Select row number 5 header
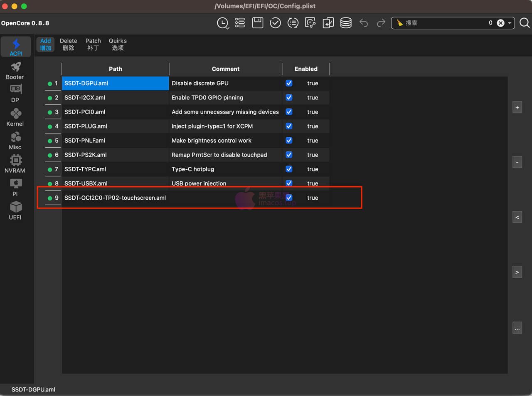532x396 pixels. point(53,140)
